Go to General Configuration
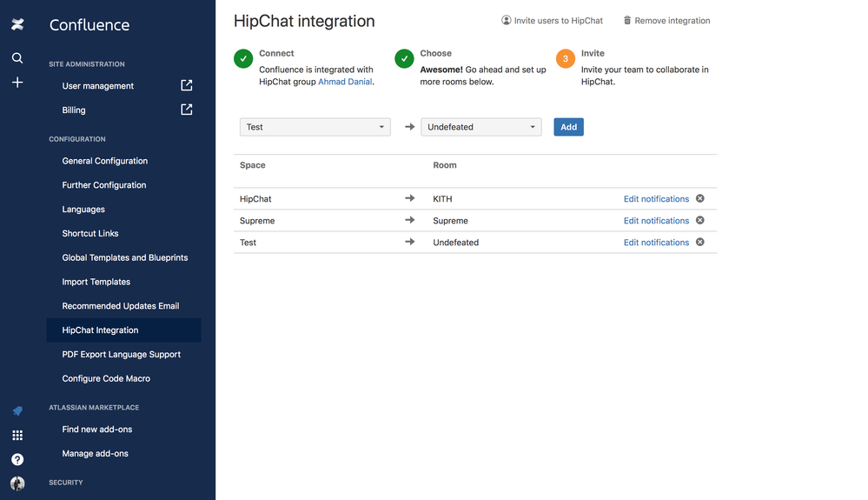Viewport: 868px width, 500px height. 104,161
